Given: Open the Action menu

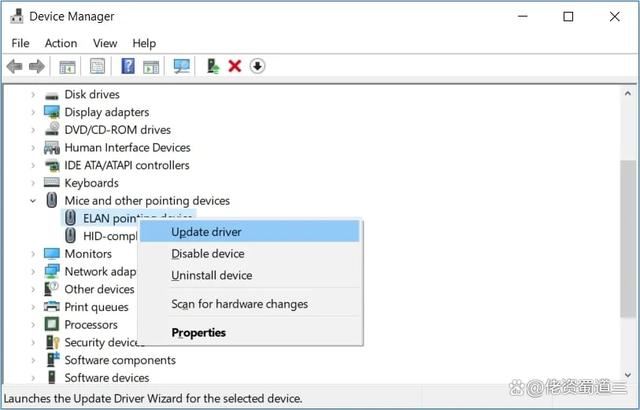Looking at the screenshot, I should pyautogui.click(x=60, y=43).
